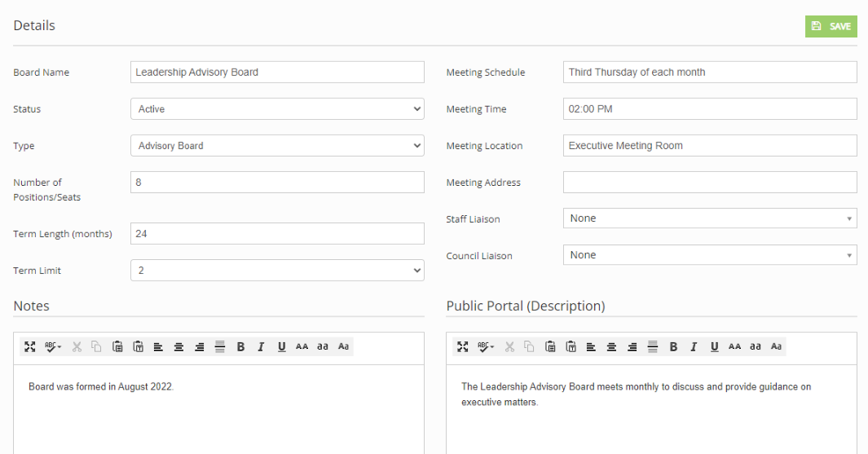Image resolution: width=868 pixels, height=454 pixels.
Task: Toggle bold in Notes editor
Action: (240, 346)
